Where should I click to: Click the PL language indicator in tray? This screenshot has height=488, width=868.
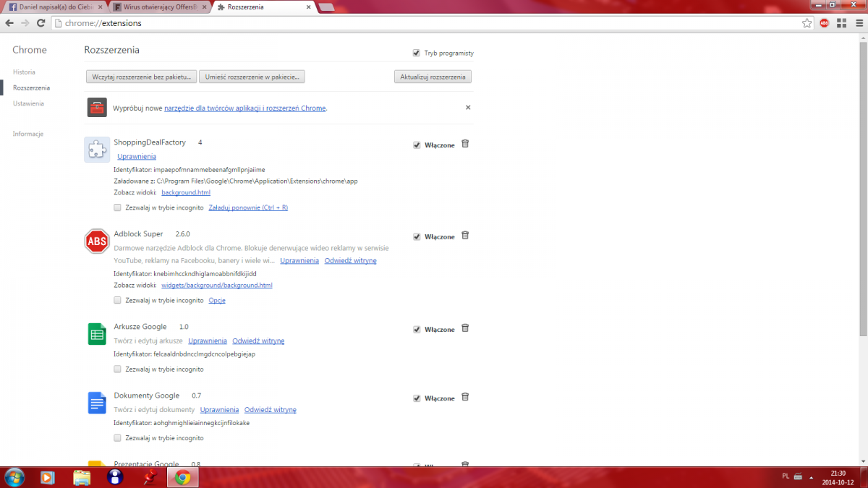[x=786, y=476]
